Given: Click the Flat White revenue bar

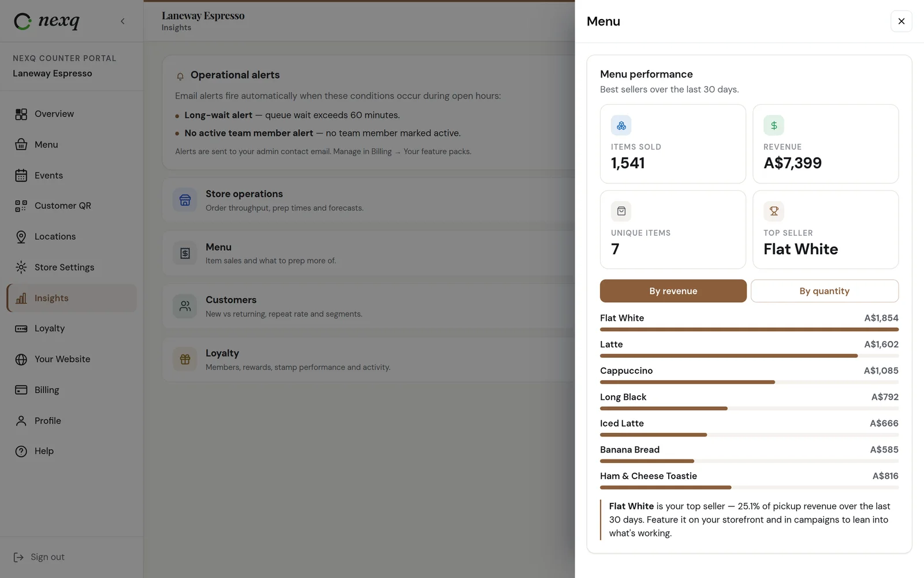Looking at the screenshot, I should pyautogui.click(x=750, y=329).
